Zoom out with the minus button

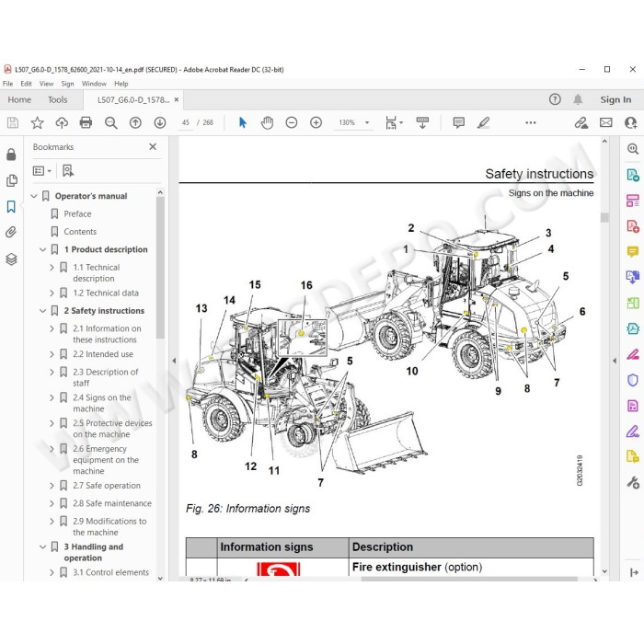(x=292, y=122)
